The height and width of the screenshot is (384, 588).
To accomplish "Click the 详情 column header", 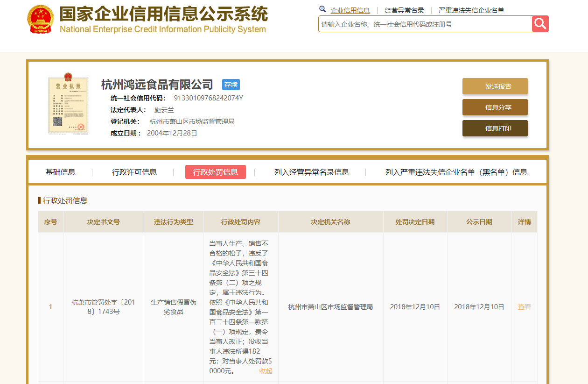I will 525,222.
